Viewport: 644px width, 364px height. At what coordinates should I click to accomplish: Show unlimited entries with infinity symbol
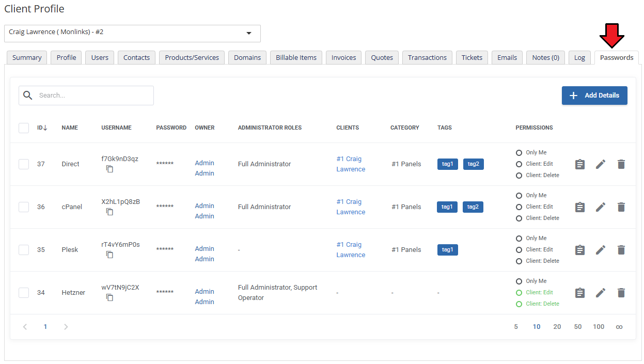pos(619,327)
